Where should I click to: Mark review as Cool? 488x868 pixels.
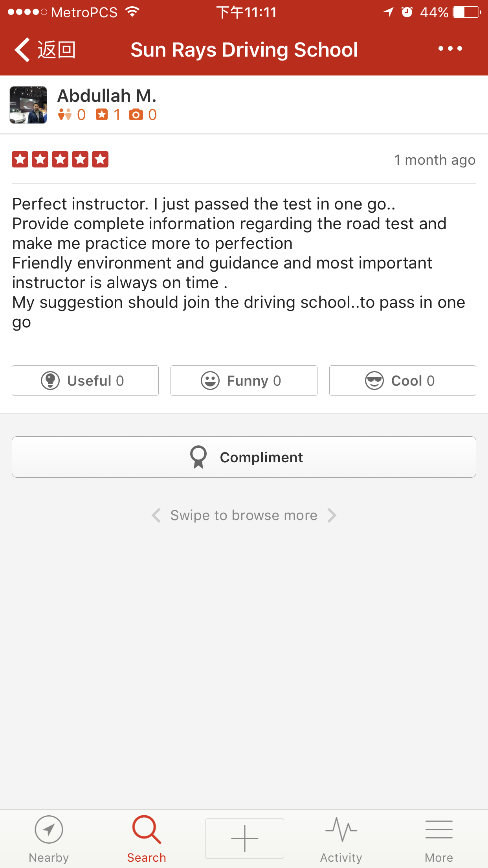(x=402, y=381)
